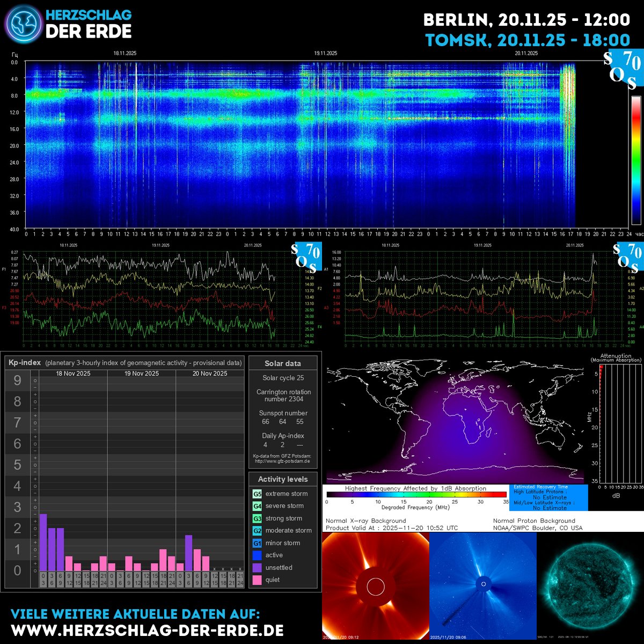The height and width of the screenshot is (644, 644).
Task: Select the G1 minor storm badge
Action: point(256,543)
